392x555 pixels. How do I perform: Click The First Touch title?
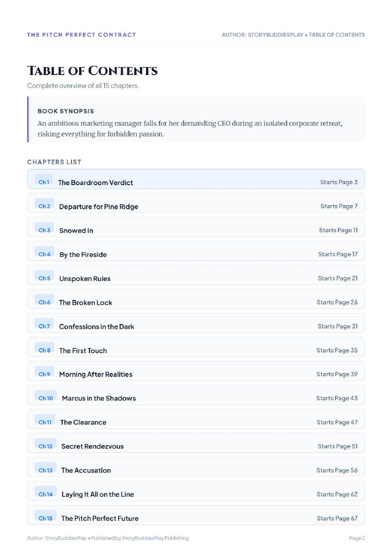click(x=83, y=351)
